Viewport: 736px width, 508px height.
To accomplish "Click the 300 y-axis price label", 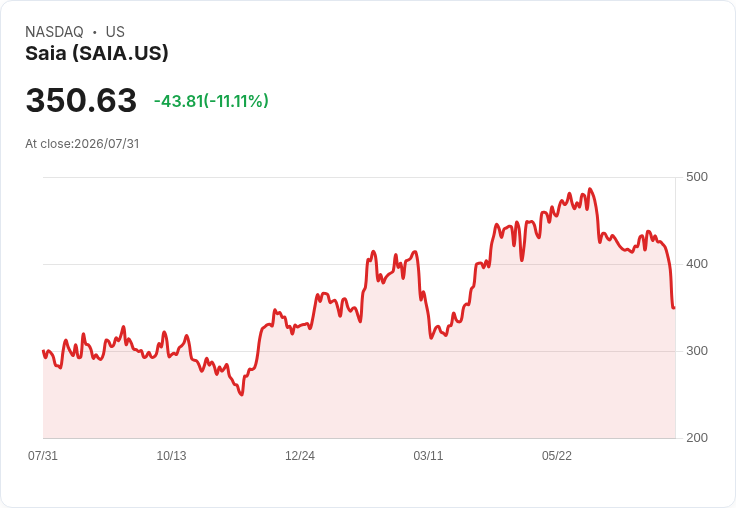I will coord(697,351).
